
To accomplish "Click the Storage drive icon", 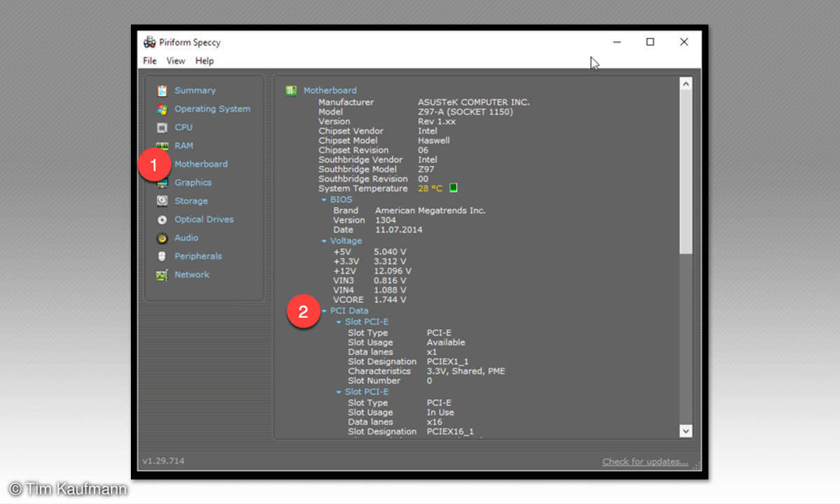I will (162, 201).
